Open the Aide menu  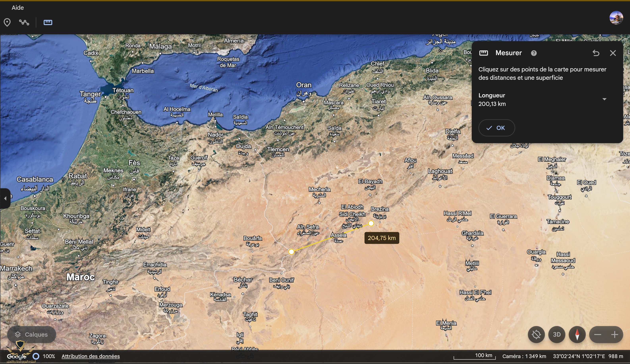[17, 8]
